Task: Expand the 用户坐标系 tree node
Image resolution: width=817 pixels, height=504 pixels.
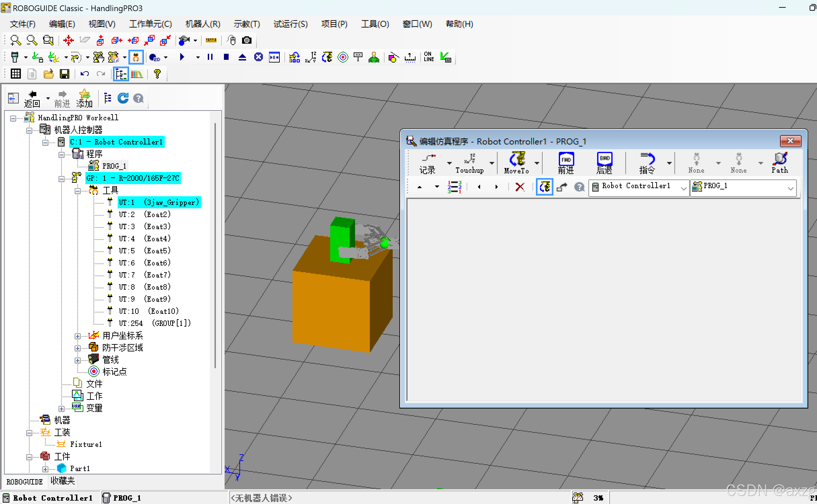Action: [x=78, y=336]
